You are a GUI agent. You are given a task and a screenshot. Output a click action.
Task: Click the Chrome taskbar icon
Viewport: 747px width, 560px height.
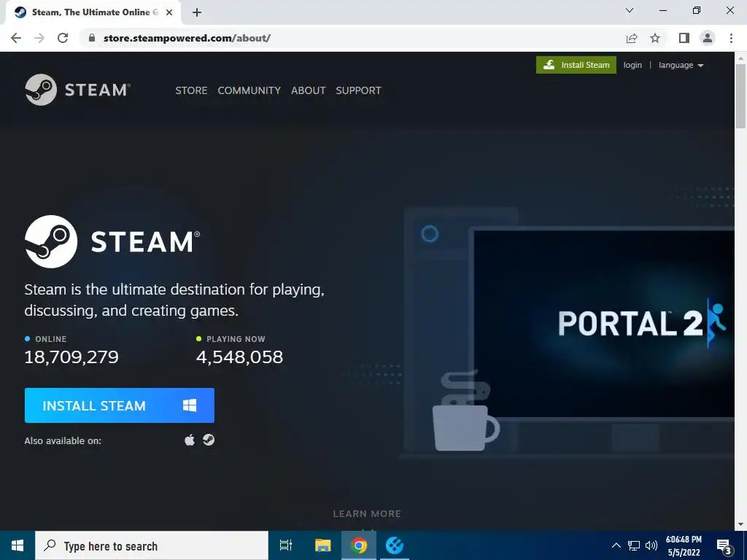pos(359,545)
